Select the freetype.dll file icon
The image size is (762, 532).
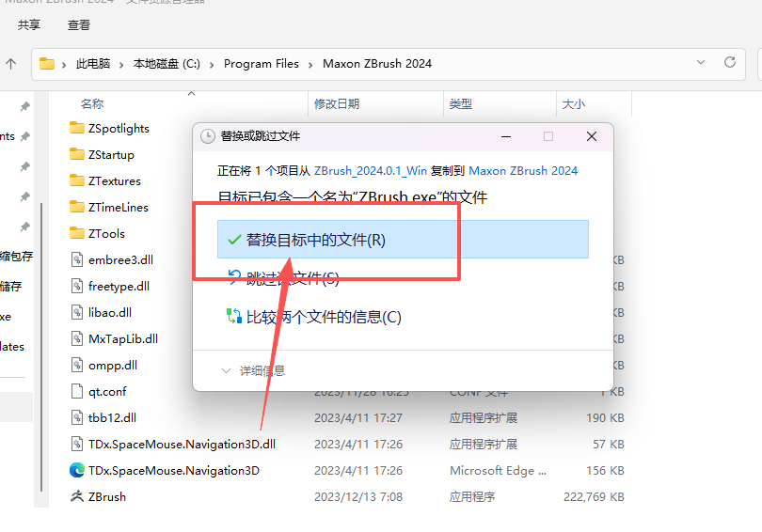[x=77, y=286]
